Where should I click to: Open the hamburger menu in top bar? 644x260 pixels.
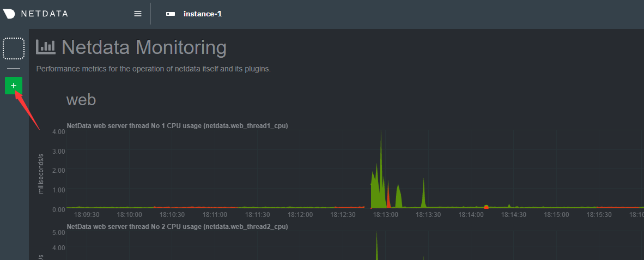[x=138, y=14]
